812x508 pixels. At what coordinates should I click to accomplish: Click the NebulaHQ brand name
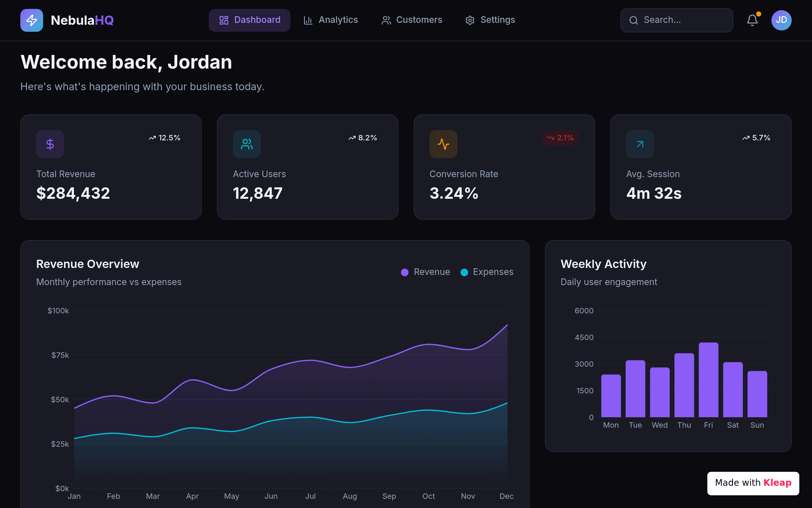pos(82,20)
